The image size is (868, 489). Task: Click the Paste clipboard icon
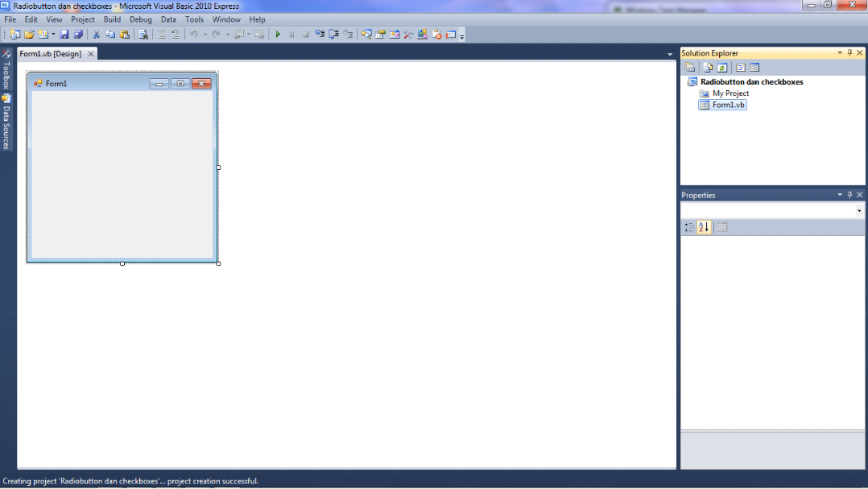tap(125, 35)
